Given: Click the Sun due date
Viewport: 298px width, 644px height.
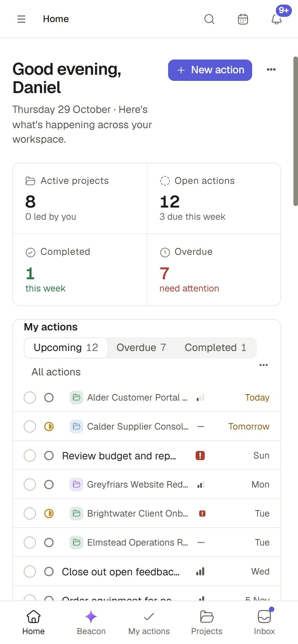Looking at the screenshot, I should coord(261,456).
